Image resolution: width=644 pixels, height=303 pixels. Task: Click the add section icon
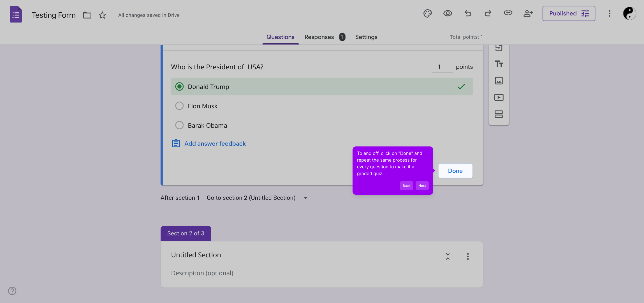[499, 114]
